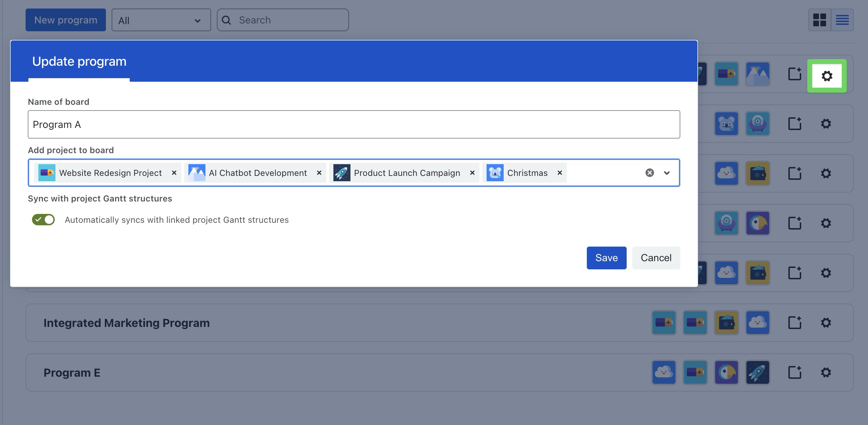Click highlighted gear settings icon
Image resolution: width=868 pixels, height=425 pixels.
click(827, 76)
